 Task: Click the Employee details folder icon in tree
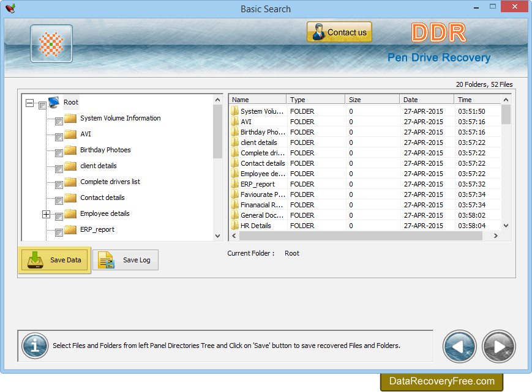pos(70,214)
